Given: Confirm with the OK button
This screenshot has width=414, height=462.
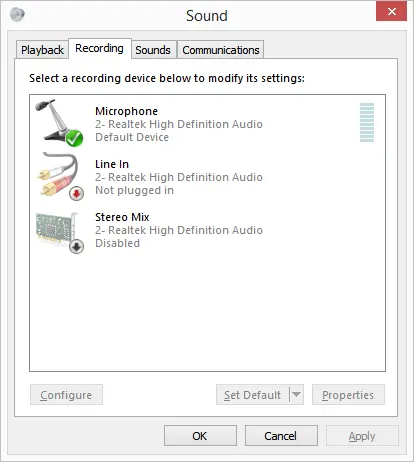Looking at the screenshot, I should tap(200, 436).
